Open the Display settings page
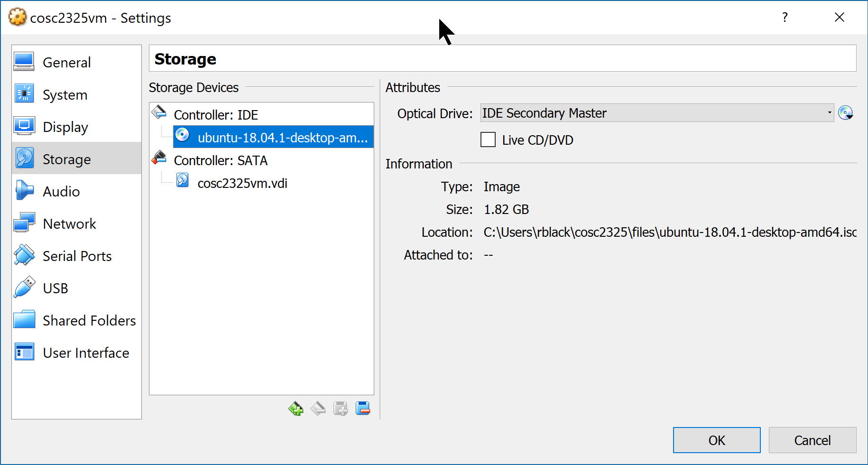 coord(76,127)
